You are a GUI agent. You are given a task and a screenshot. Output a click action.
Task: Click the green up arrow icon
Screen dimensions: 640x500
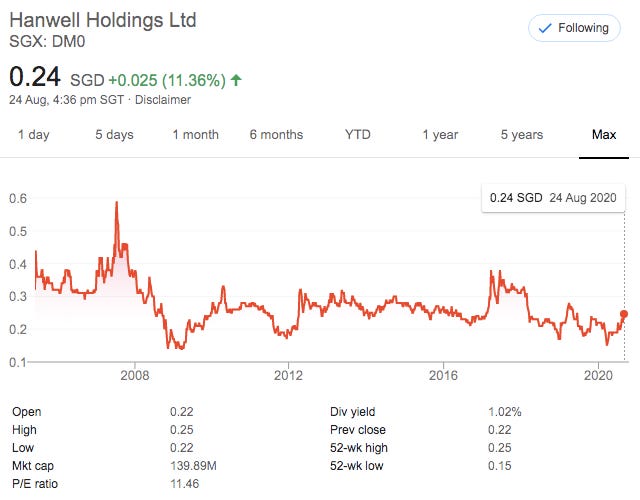tap(236, 80)
